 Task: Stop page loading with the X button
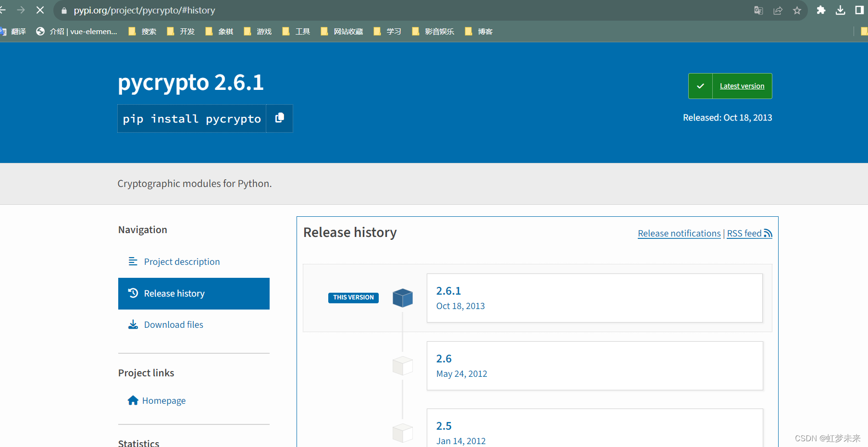(x=40, y=10)
